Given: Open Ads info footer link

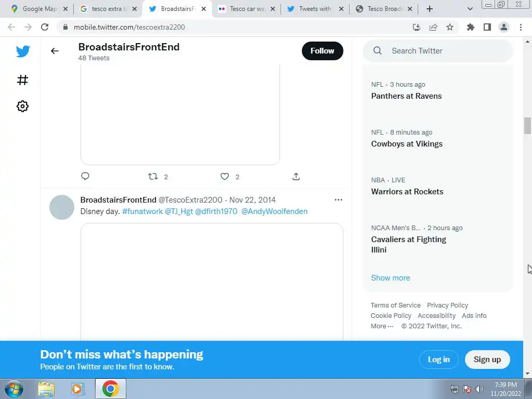Looking at the screenshot, I should pyautogui.click(x=474, y=316).
